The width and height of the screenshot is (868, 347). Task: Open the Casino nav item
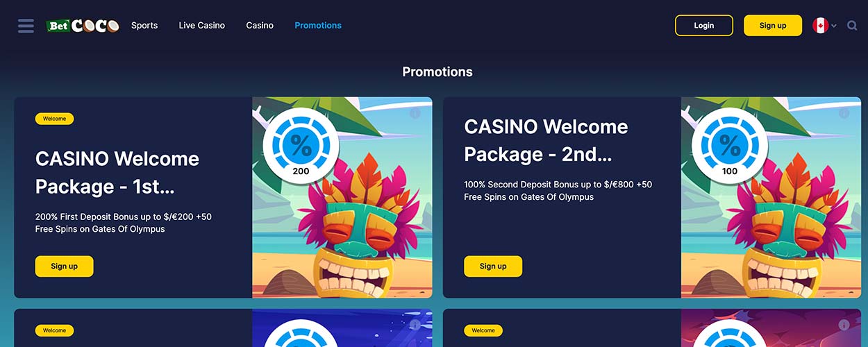(x=260, y=26)
